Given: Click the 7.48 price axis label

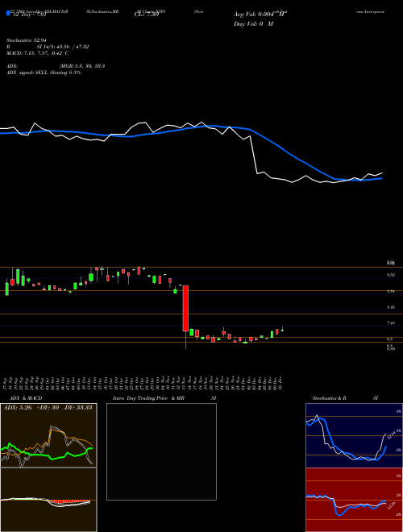Looking at the screenshot, I should 390,323.
